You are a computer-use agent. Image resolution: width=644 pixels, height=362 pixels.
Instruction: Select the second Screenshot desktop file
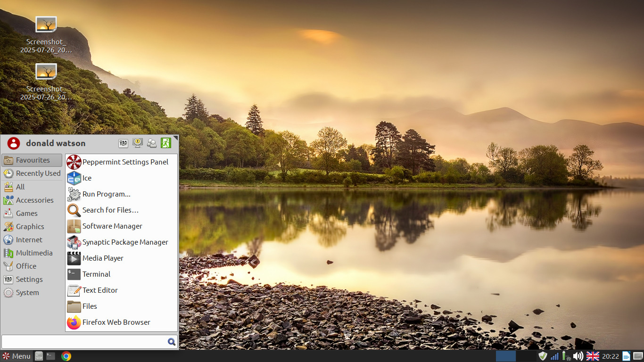click(x=46, y=82)
